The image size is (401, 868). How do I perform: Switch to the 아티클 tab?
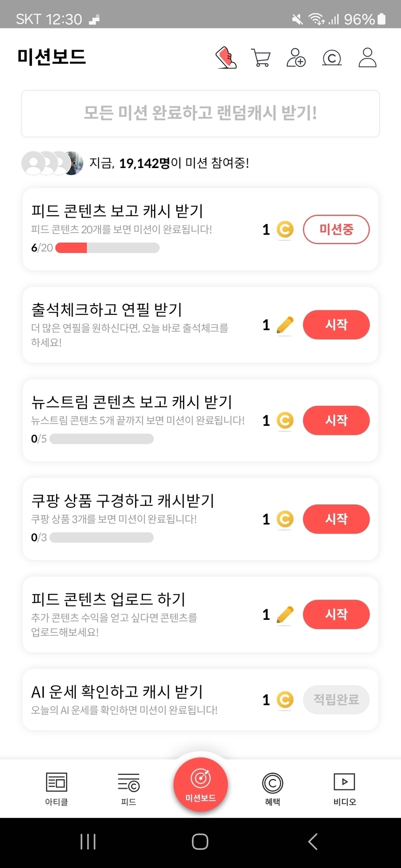pos(57,788)
